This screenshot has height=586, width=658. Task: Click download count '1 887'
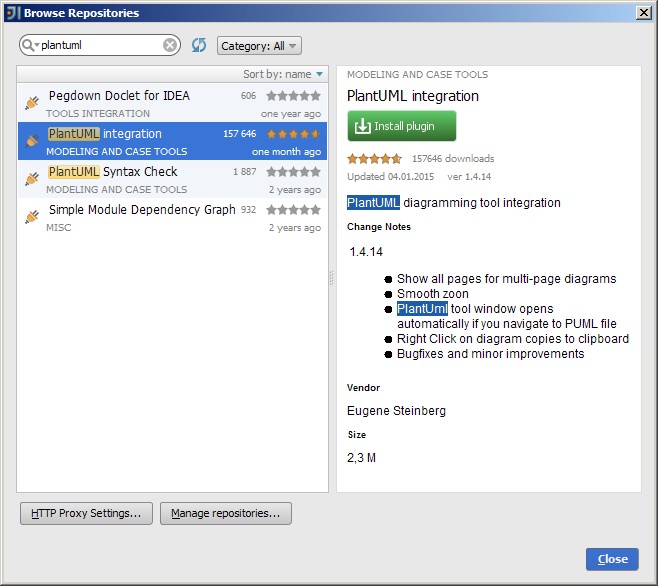point(245,172)
